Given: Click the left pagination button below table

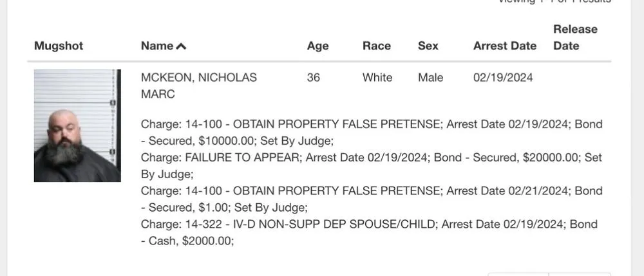Looking at the screenshot, I should tap(518, 273).
